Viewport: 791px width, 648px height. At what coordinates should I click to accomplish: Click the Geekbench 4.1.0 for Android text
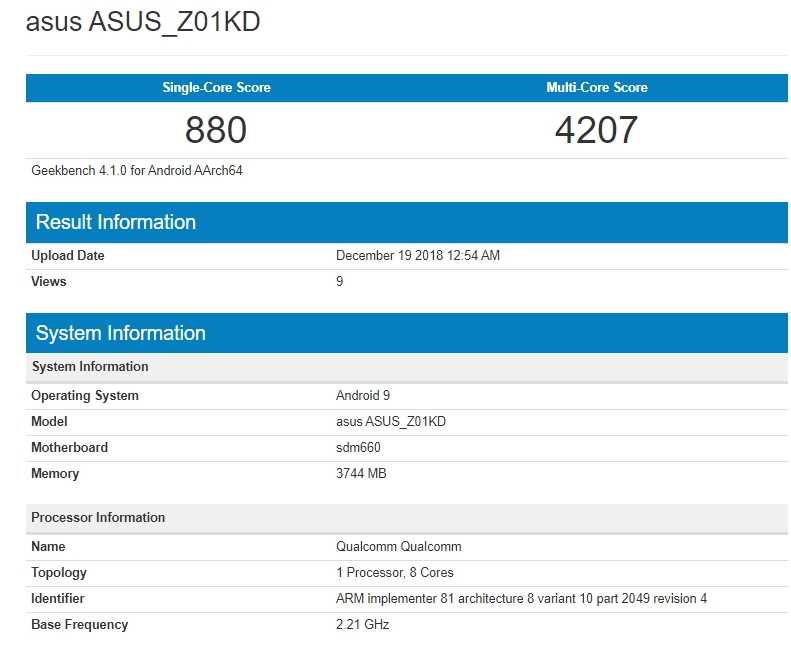(137, 171)
